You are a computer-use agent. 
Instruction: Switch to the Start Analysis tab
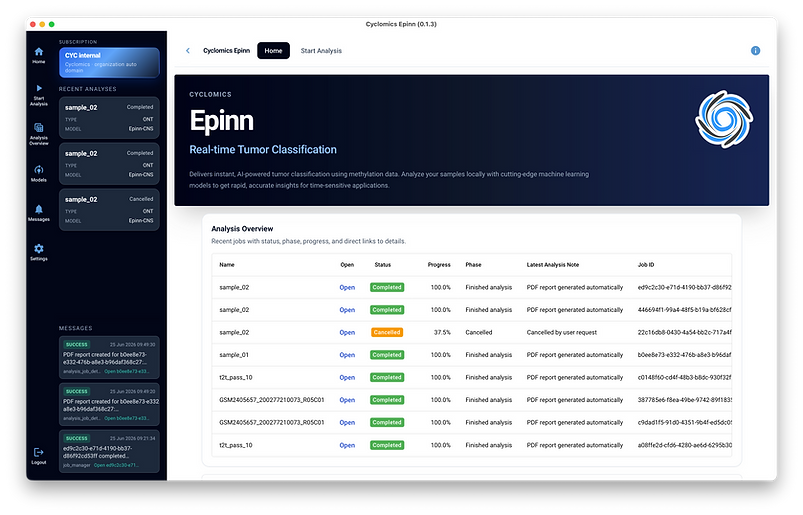(321, 51)
